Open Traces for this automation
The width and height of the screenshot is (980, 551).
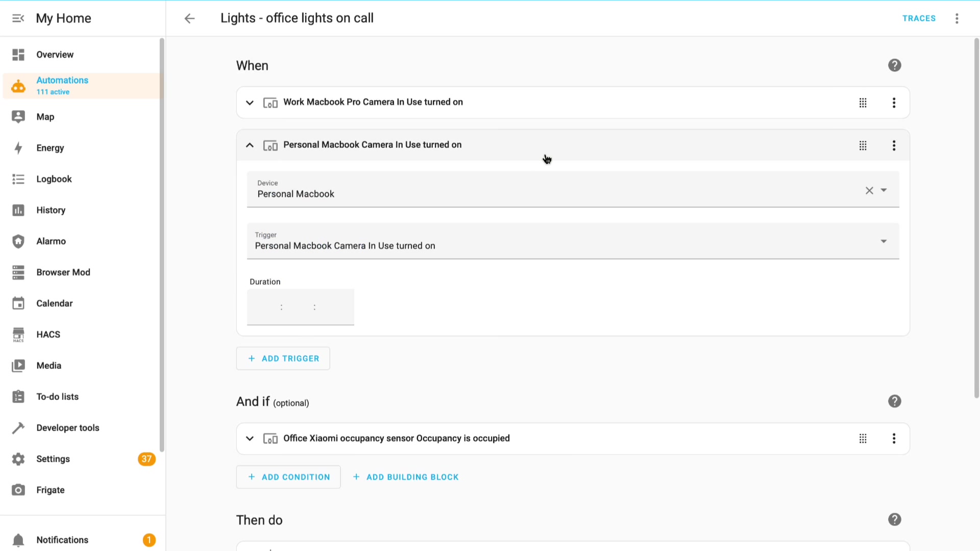pyautogui.click(x=919, y=18)
